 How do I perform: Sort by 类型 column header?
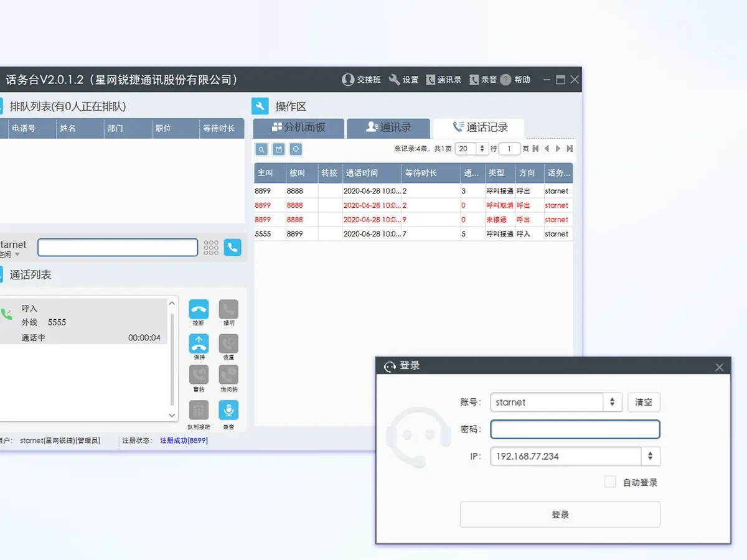click(x=500, y=173)
